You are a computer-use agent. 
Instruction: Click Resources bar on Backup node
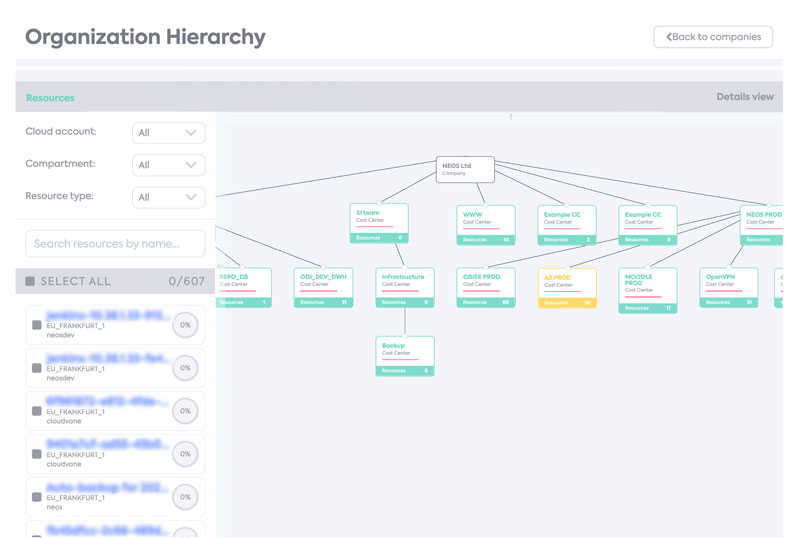pos(405,371)
